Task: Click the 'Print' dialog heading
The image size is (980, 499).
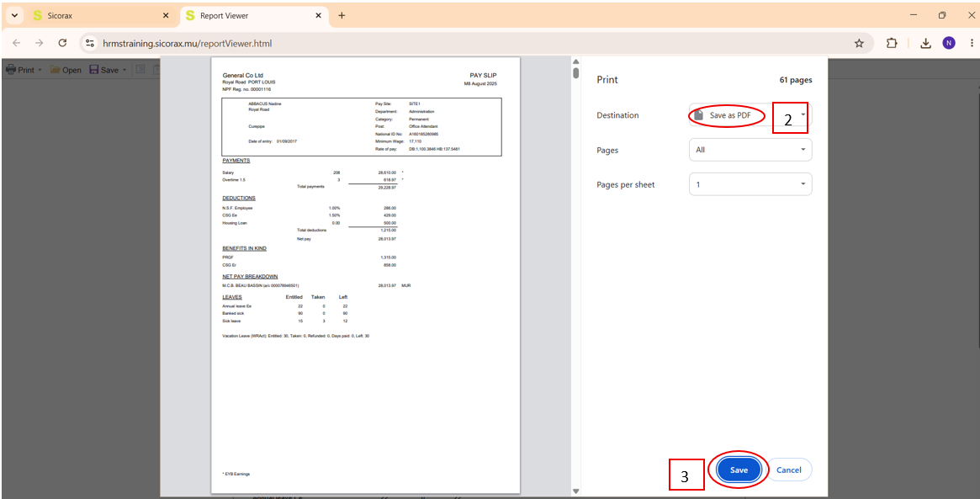Action: [x=607, y=80]
